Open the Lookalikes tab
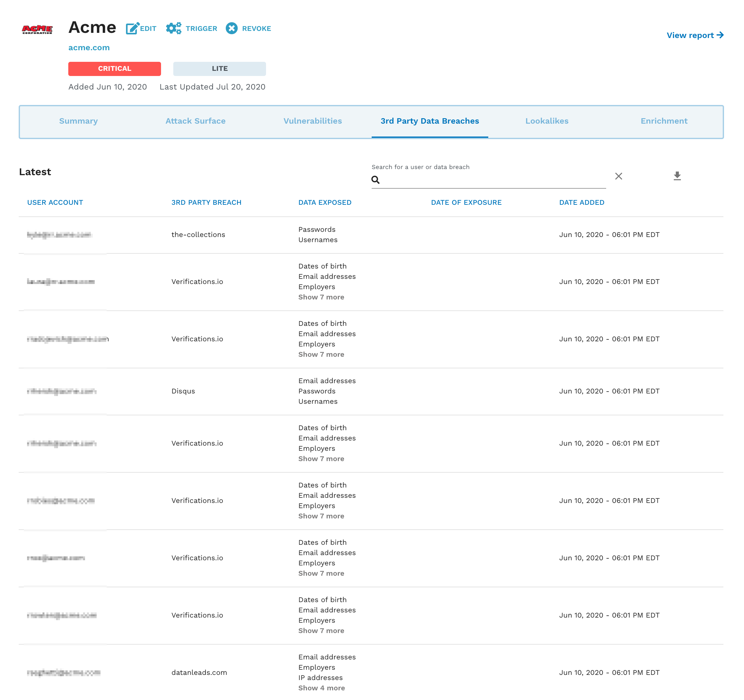This screenshot has width=744, height=700. click(x=546, y=121)
